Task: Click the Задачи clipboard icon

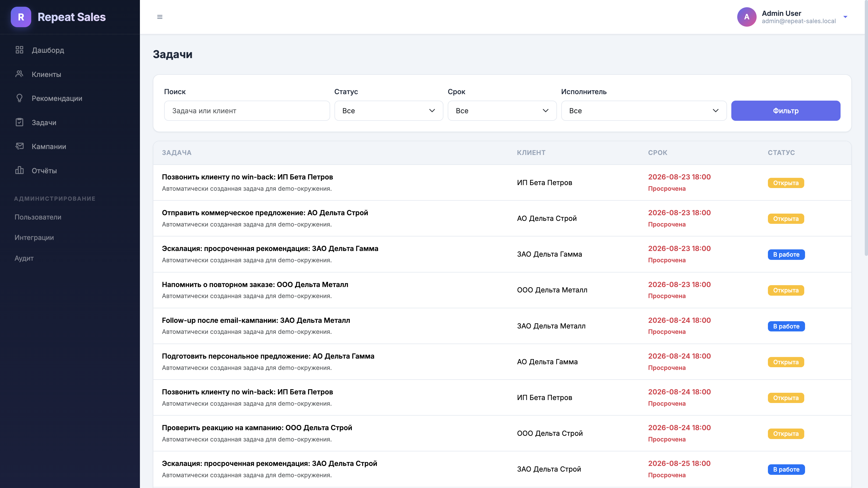Action: [20, 122]
